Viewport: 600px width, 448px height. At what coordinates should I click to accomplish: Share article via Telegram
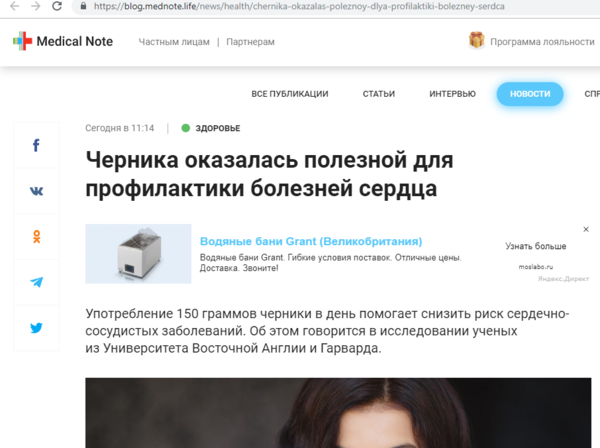tap(36, 282)
